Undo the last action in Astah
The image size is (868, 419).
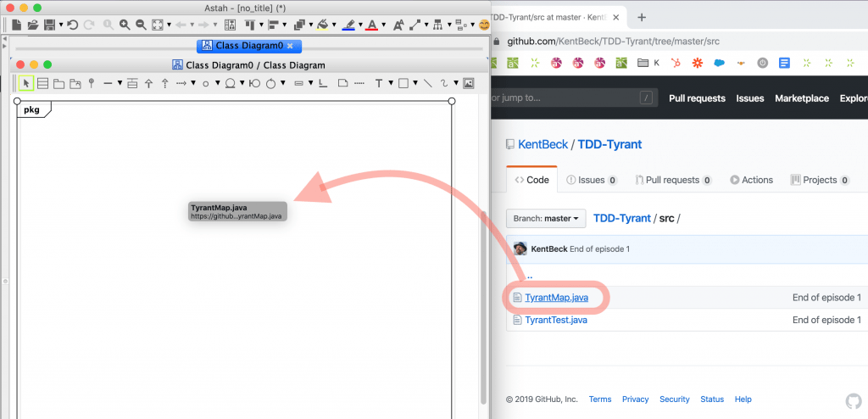coord(73,25)
